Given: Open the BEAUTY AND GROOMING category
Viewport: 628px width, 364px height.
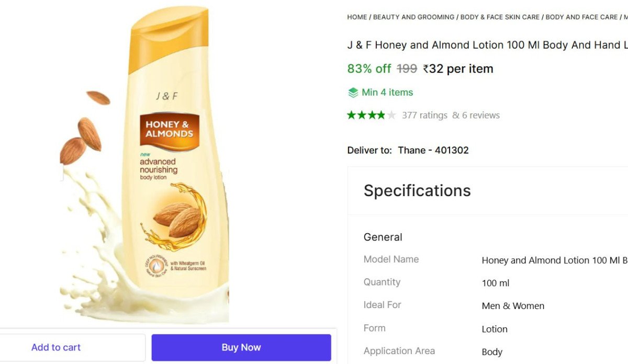Looking at the screenshot, I should (x=413, y=17).
